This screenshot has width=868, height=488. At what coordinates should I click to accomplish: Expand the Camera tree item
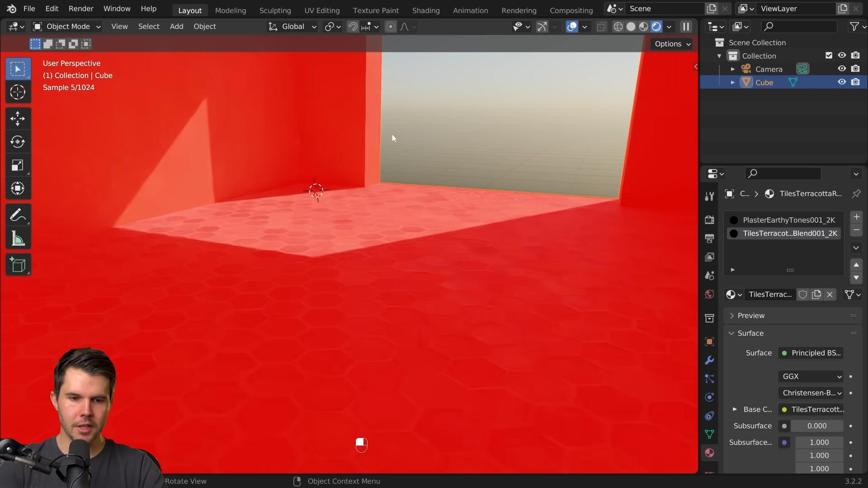(733, 69)
